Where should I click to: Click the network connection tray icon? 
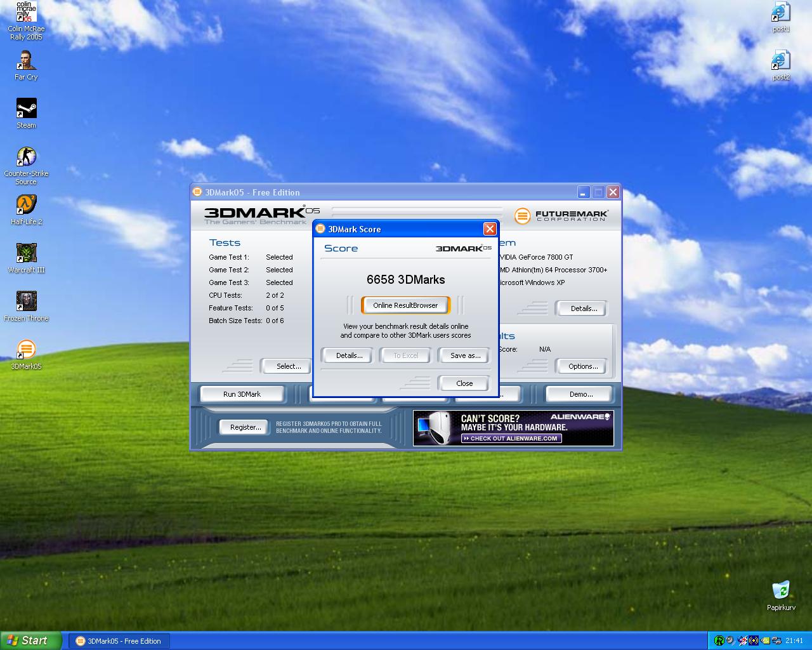point(776,640)
